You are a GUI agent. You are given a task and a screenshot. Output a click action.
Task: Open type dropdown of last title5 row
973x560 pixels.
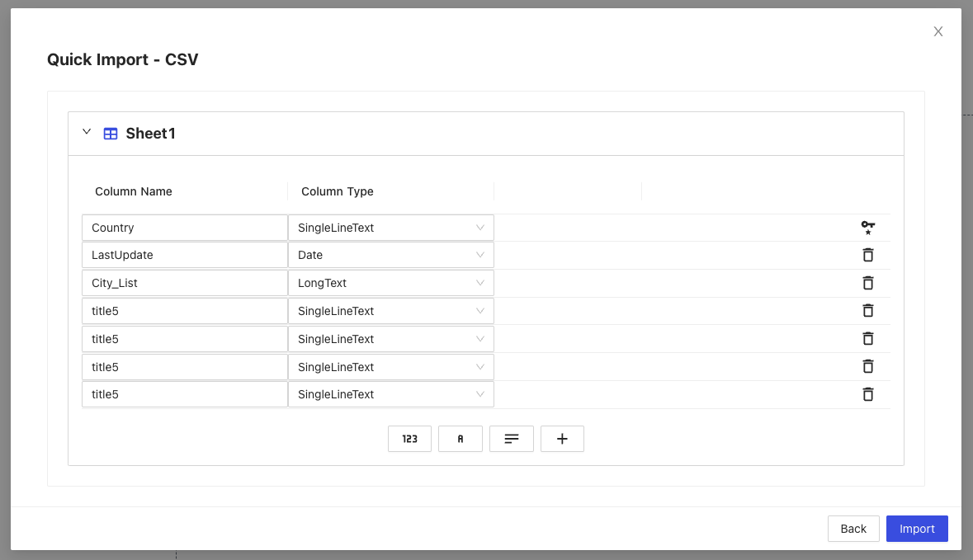coord(391,394)
